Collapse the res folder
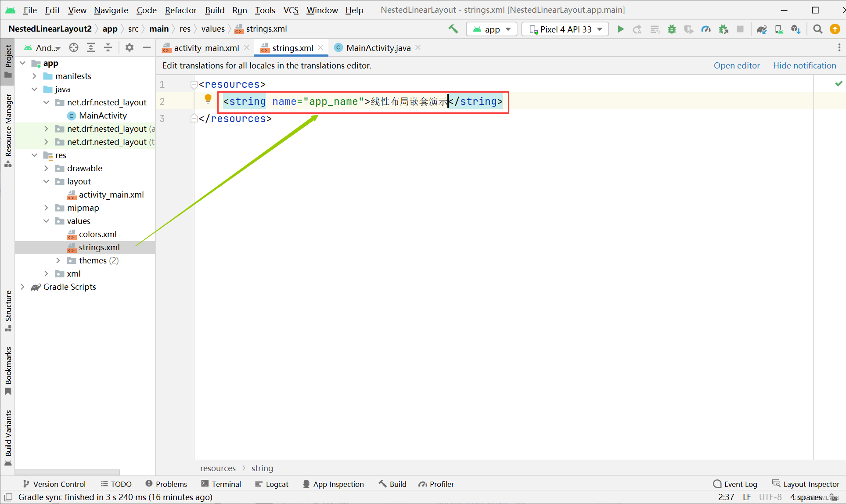846x504 pixels. pos(34,155)
